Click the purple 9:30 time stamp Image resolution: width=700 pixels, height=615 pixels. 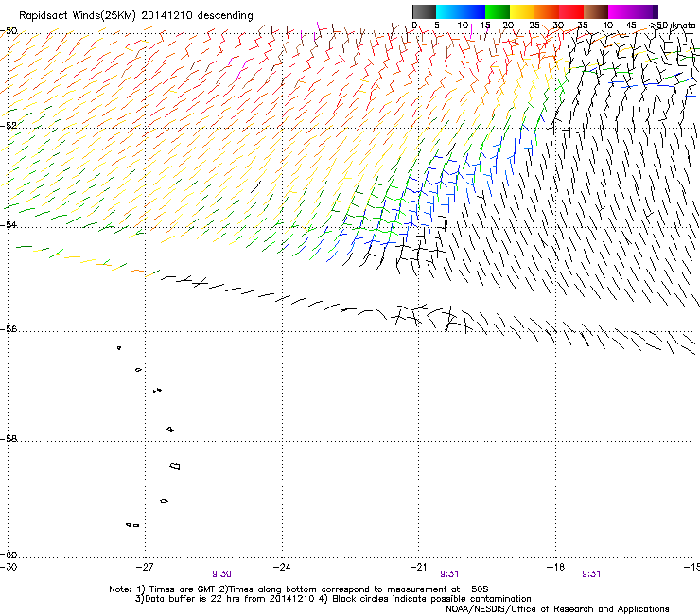pos(221,574)
